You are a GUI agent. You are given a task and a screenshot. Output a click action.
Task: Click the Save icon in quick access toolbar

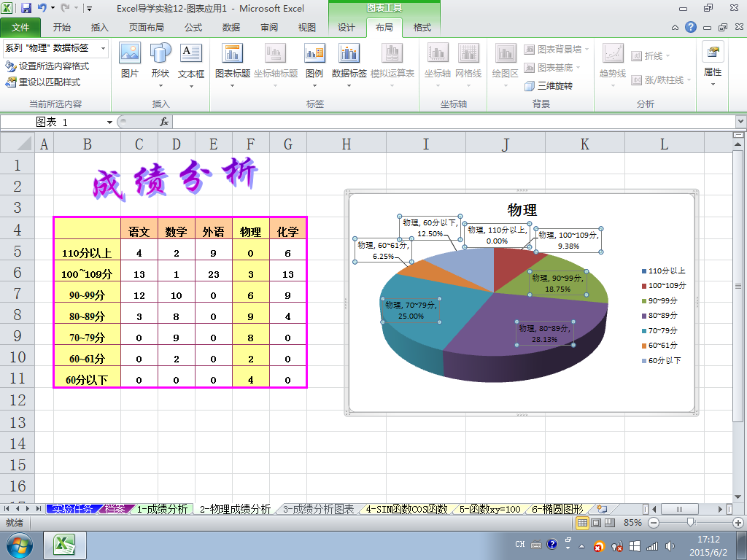pos(26,8)
